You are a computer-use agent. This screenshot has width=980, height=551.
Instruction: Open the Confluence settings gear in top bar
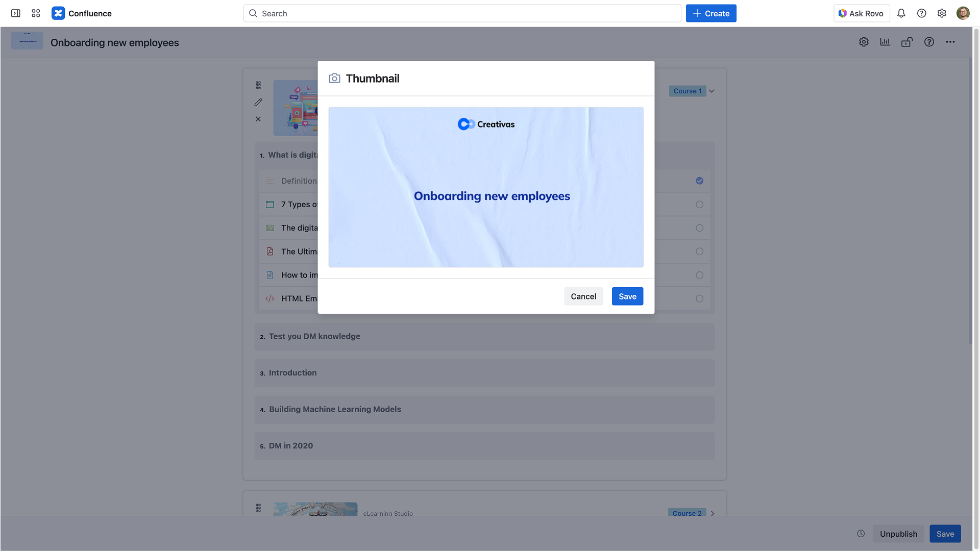942,13
